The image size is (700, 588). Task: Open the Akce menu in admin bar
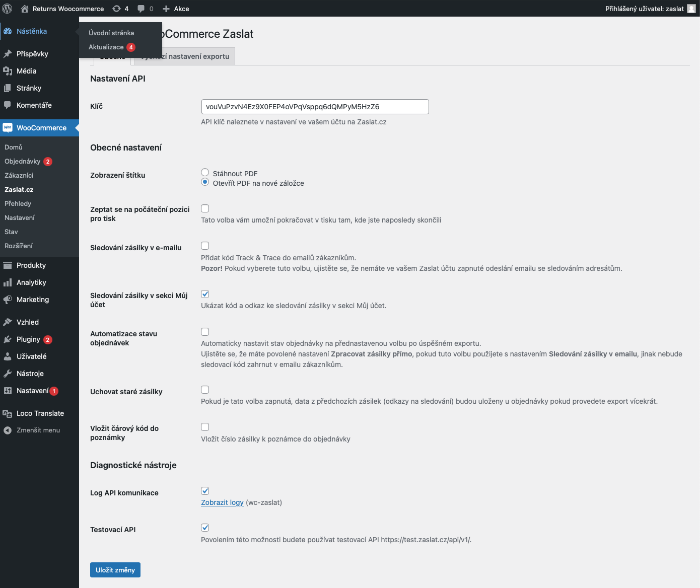pos(182,9)
